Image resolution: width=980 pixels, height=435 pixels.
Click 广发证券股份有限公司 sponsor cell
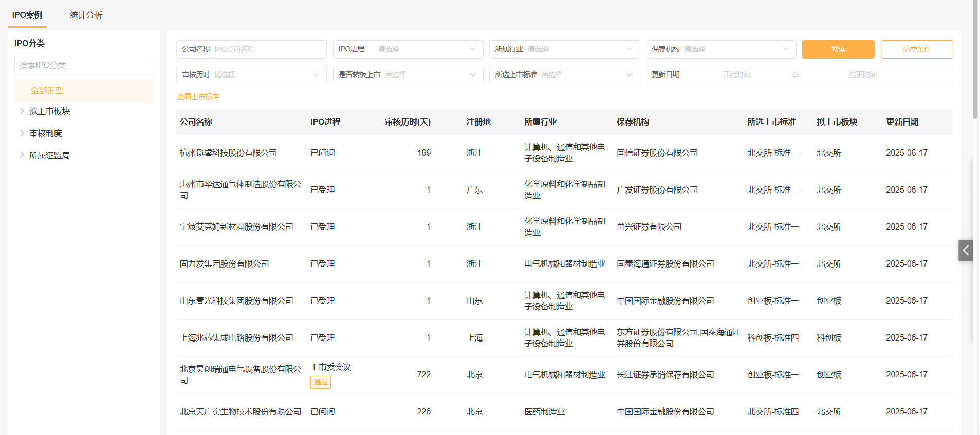657,190
